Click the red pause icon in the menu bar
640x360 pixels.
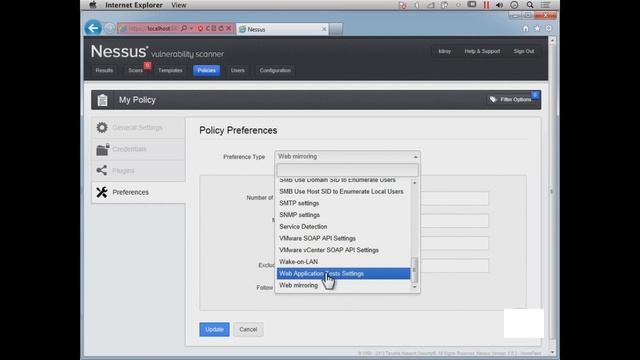[x=486, y=5]
